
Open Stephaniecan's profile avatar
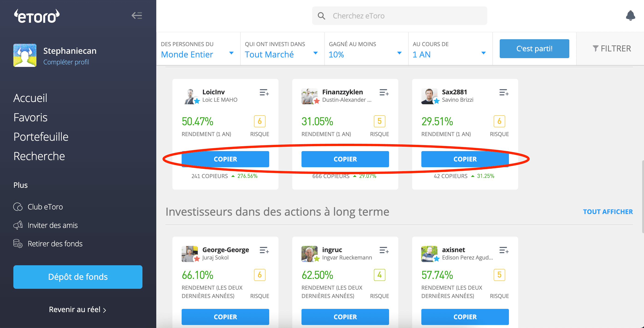click(x=25, y=55)
